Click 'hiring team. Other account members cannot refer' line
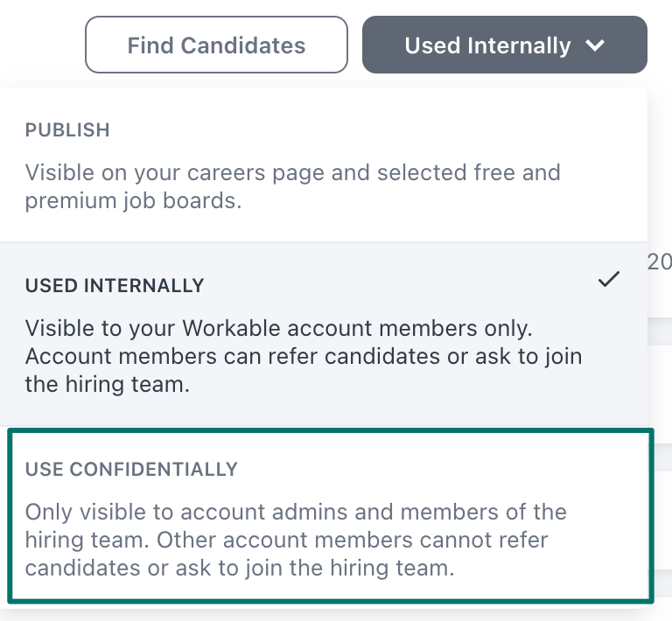This screenshot has width=672, height=621. tap(286, 540)
